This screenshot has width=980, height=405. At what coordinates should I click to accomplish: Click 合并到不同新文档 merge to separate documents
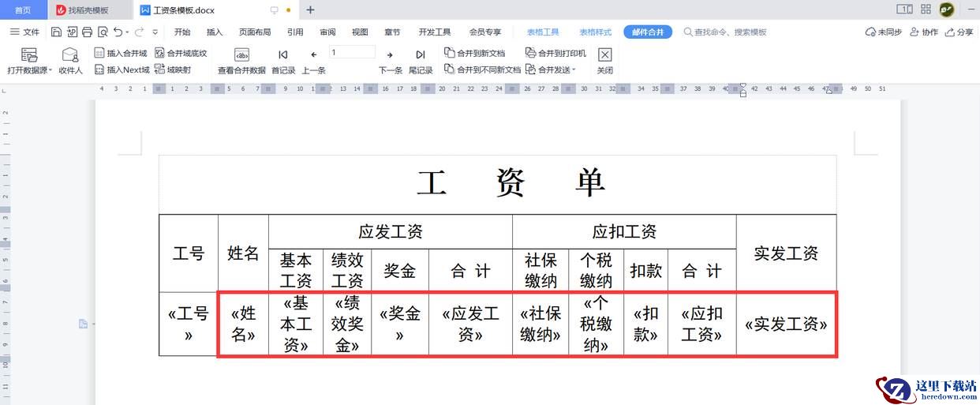pyautogui.click(x=482, y=69)
